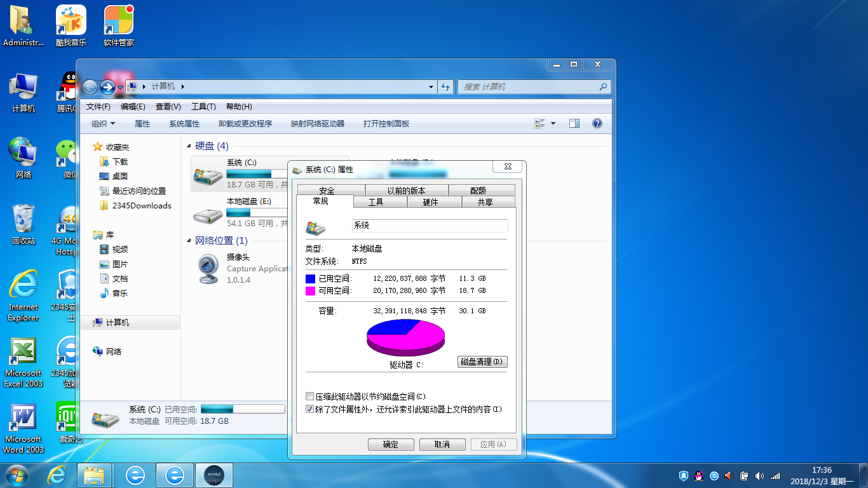The image size is (868, 488).
Task: Click the speaker volume icon in system tray
Action: point(759,475)
